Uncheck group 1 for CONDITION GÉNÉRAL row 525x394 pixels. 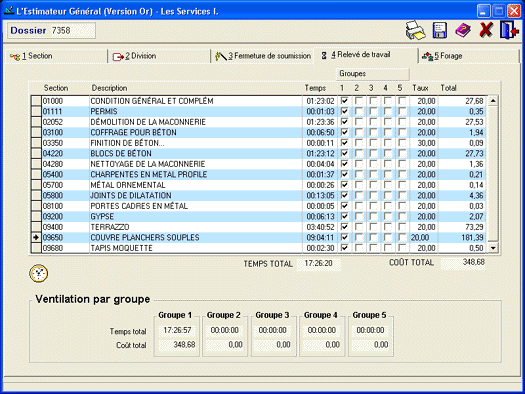(344, 101)
